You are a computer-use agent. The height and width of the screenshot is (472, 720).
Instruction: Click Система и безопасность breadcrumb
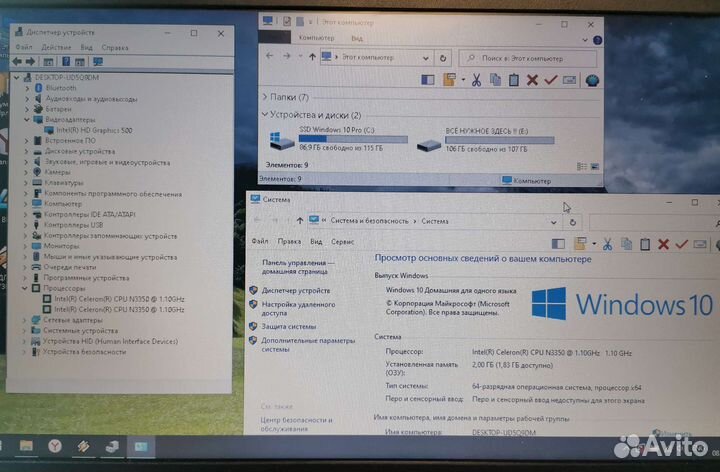click(x=369, y=221)
